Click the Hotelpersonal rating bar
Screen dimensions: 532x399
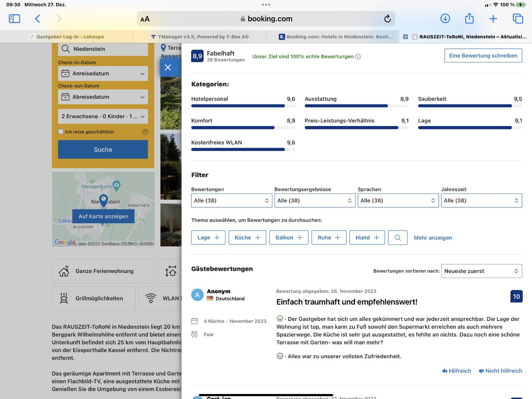tap(243, 106)
